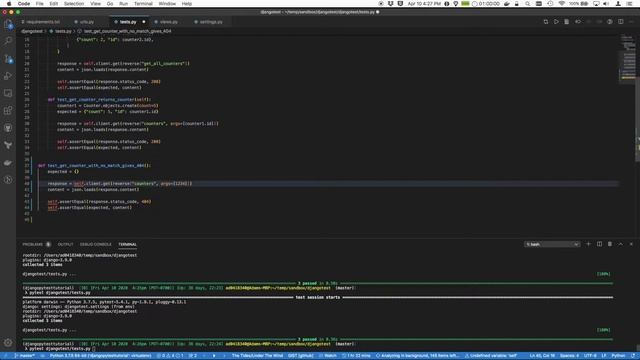
Task: Click the test_get_counter_with_no_match_gives_404 breadcrumb
Action: pos(127,31)
